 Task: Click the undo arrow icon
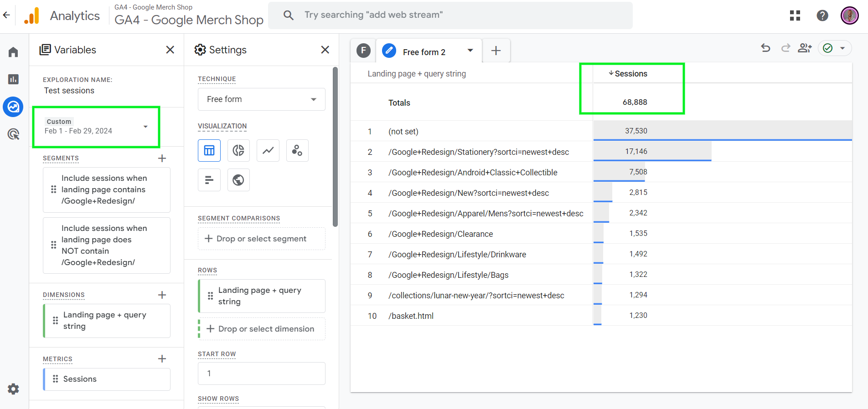(x=765, y=48)
